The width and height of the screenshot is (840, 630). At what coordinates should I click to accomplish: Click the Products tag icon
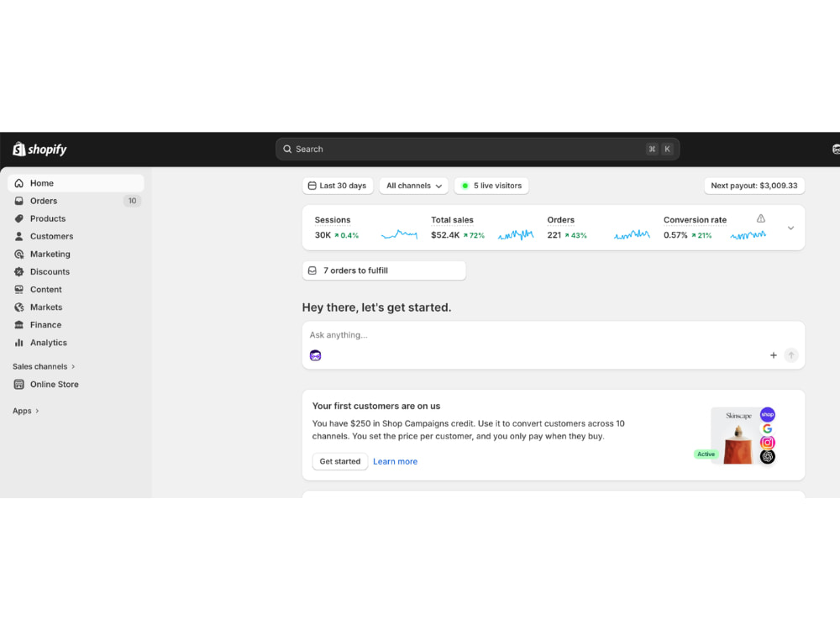click(19, 218)
